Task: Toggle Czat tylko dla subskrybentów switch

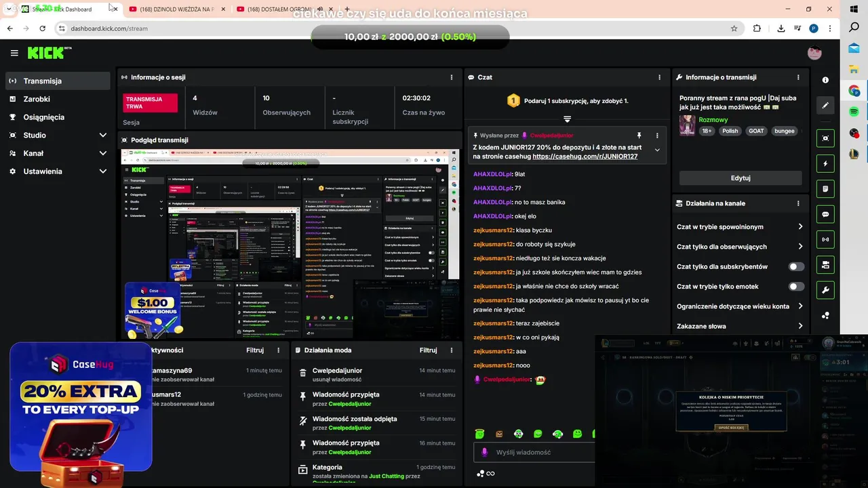Action: pyautogui.click(x=797, y=267)
